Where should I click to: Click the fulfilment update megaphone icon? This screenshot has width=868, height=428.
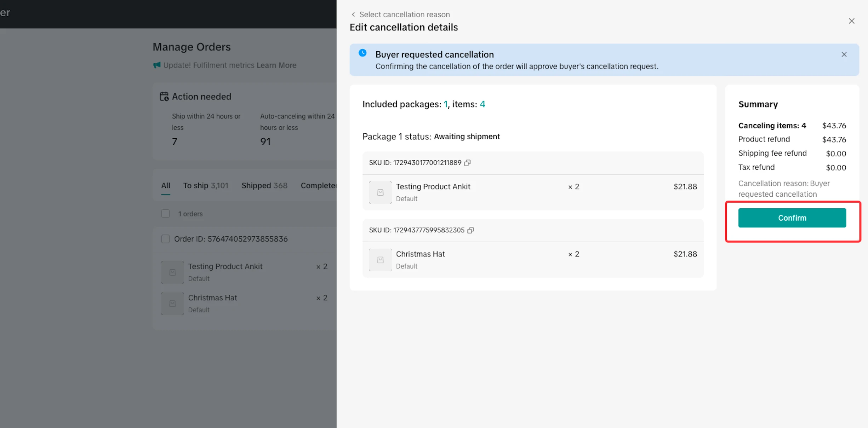[x=156, y=65]
